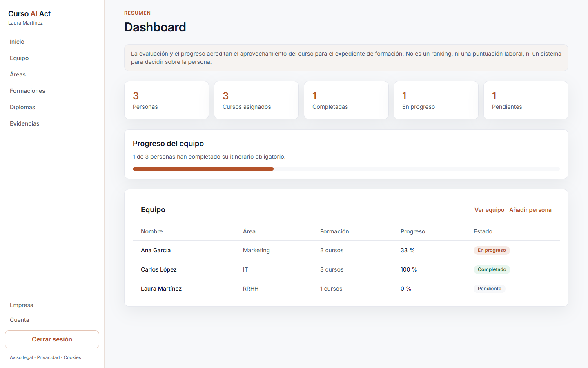The width and height of the screenshot is (588, 368).
Task: Click the 0 % progress value
Action: [x=406, y=289]
